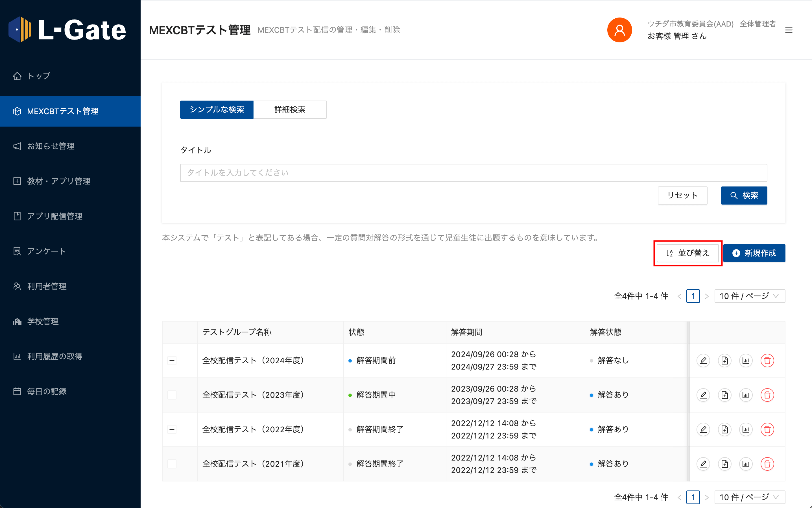The image size is (812, 508).
Task: Click the edit pencil icon for 2024年度 test
Action: (703, 361)
